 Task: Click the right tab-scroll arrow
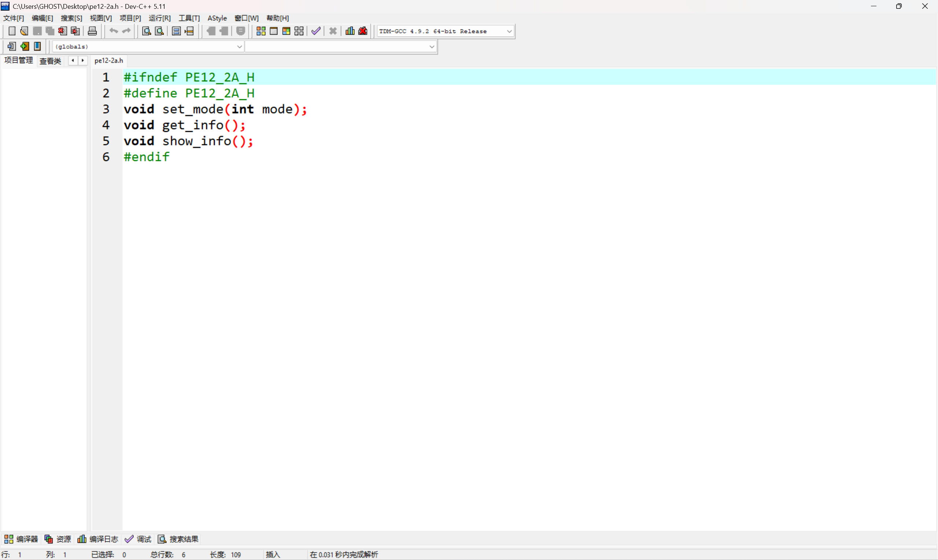point(83,60)
